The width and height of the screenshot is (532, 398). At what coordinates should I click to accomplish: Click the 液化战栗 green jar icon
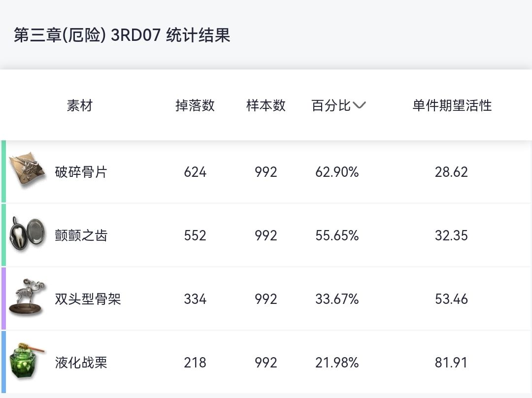pos(28,362)
